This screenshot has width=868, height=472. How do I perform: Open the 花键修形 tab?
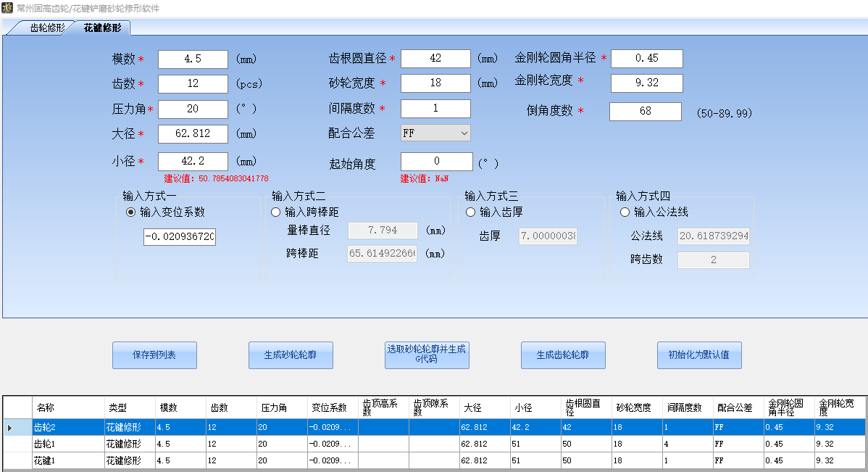pyautogui.click(x=102, y=28)
